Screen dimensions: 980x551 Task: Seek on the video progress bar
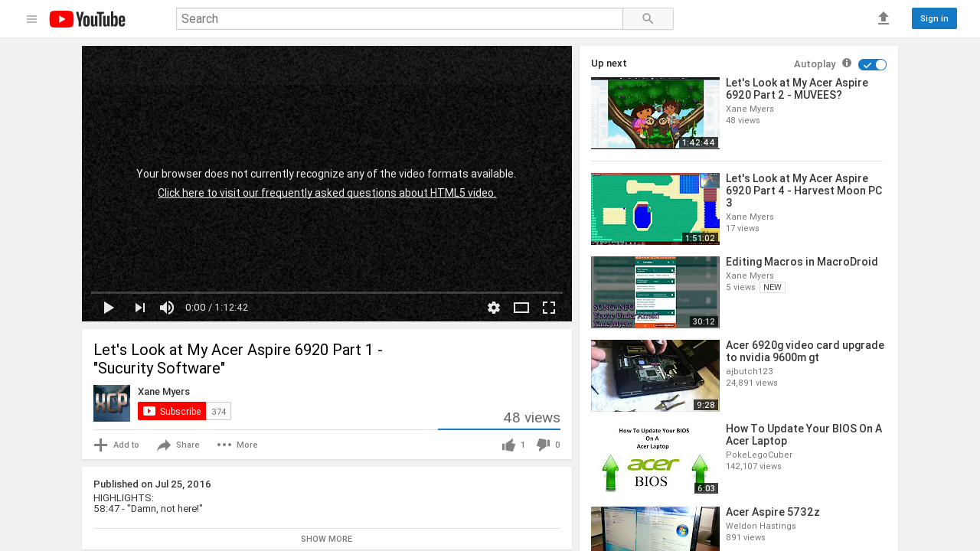pos(327,292)
